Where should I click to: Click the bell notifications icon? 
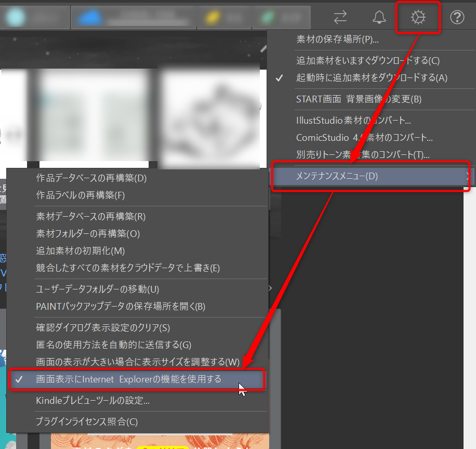click(x=379, y=18)
